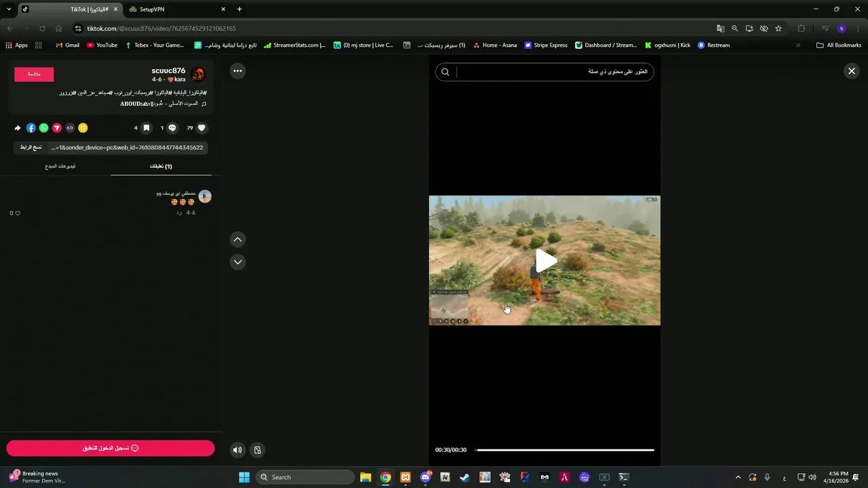Click the search magnifier icon
Screen dimensions: 868x488
(446, 72)
